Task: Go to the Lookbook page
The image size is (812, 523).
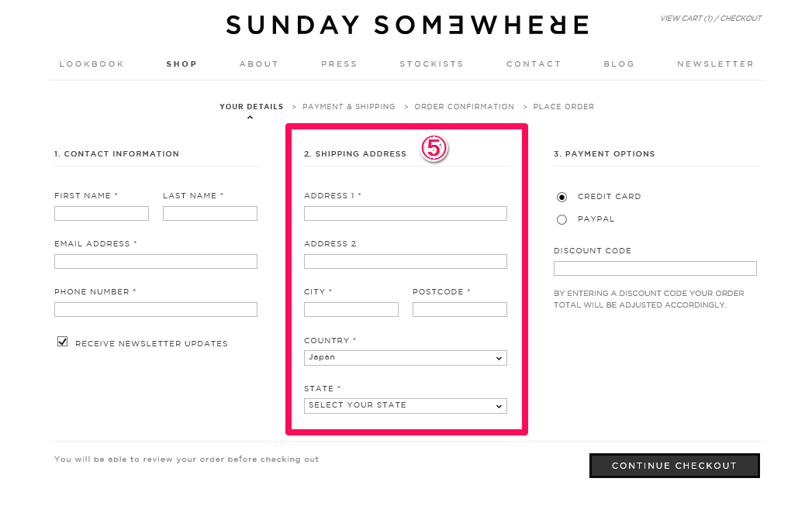Action: (x=92, y=64)
